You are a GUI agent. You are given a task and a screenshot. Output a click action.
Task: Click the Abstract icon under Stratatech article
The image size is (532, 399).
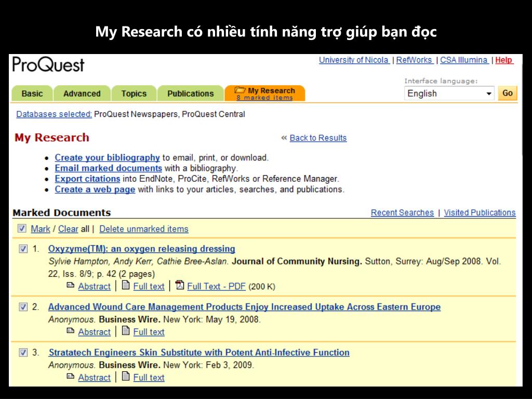click(70, 376)
